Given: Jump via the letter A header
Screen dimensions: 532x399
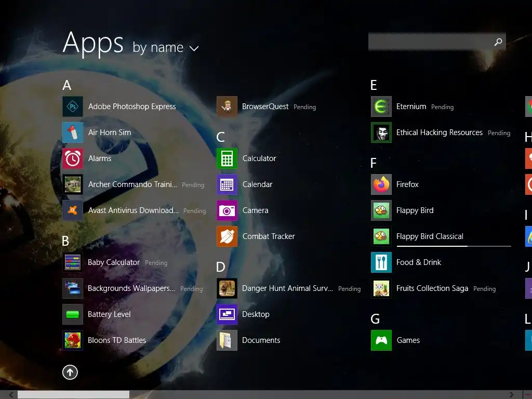Looking at the screenshot, I should (67, 85).
